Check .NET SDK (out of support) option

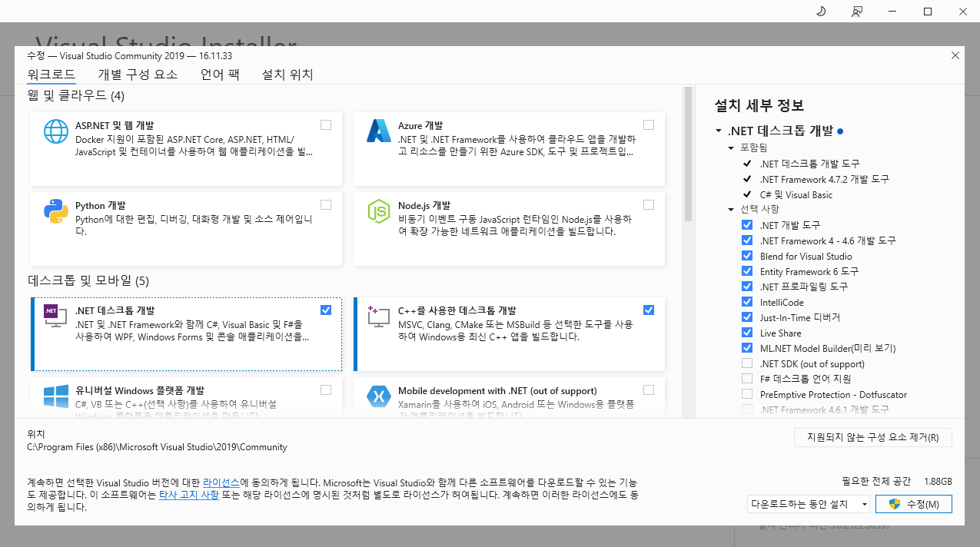(747, 363)
